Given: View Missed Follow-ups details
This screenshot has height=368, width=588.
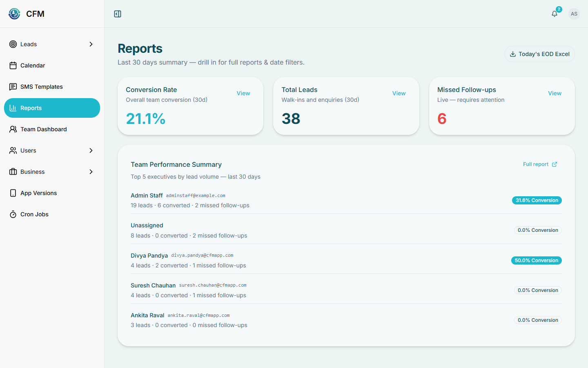Looking at the screenshot, I should pos(555,93).
